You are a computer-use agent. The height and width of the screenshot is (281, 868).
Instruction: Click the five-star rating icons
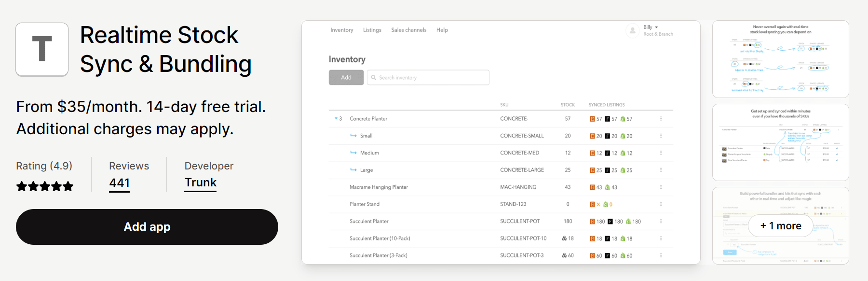click(x=45, y=186)
